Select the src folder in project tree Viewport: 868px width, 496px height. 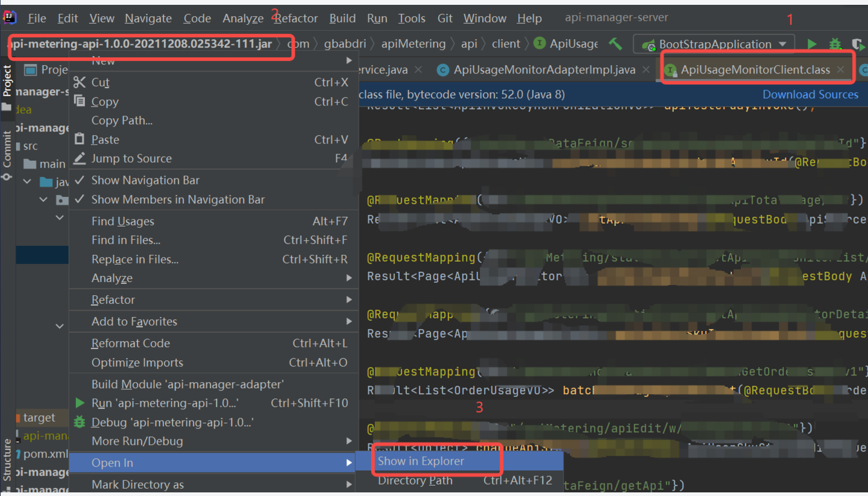click(x=30, y=146)
